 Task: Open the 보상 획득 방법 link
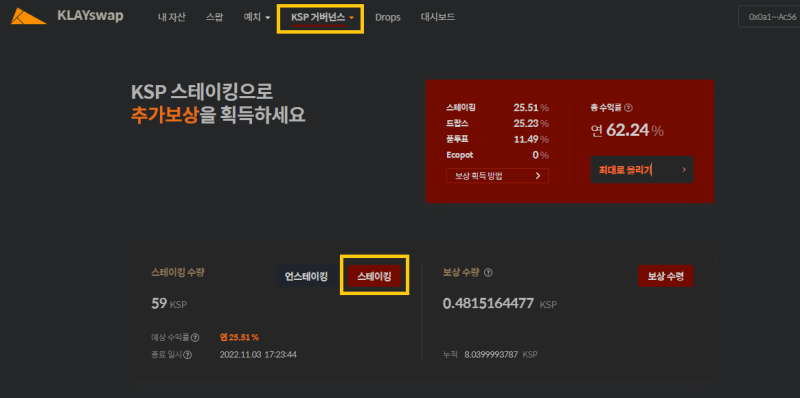[497, 176]
